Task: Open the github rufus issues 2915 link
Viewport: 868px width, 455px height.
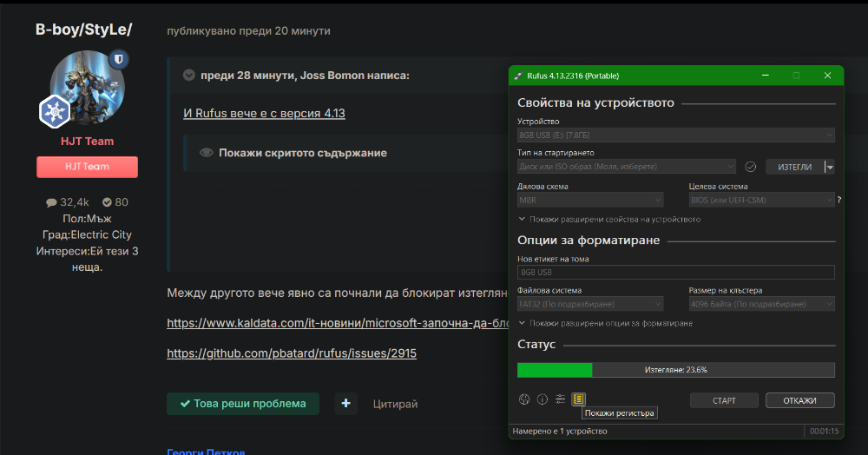Action: pyautogui.click(x=292, y=353)
